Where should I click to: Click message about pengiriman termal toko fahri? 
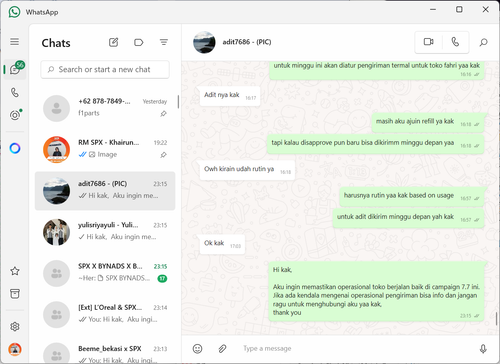[x=377, y=70]
